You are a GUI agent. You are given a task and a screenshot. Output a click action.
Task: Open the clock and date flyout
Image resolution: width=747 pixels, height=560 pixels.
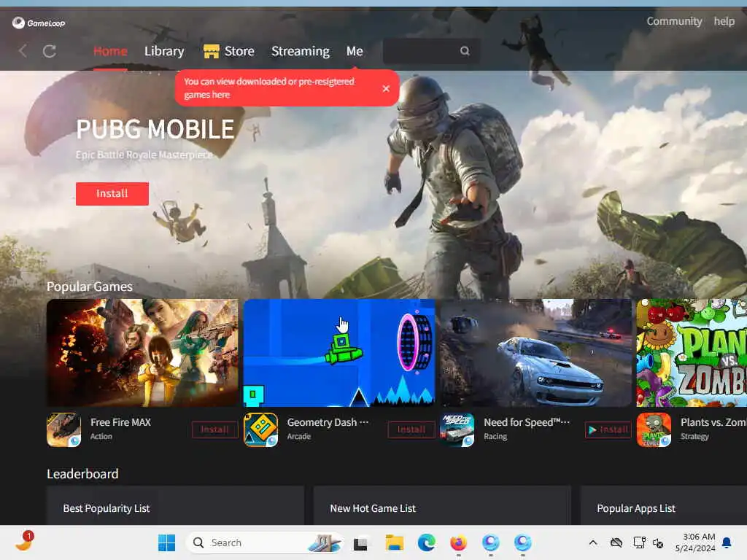[695, 542]
